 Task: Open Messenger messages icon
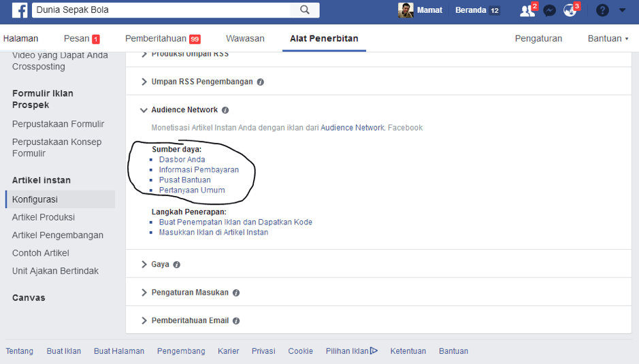point(549,10)
